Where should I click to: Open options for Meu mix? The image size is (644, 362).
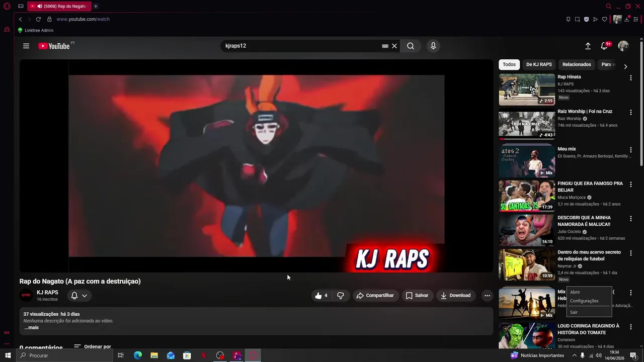[x=630, y=150]
